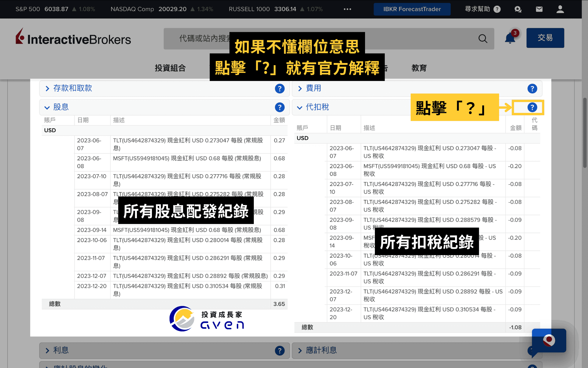Open the mail messages icon
This screenshot has width=588, height=368.
(539, 9)
